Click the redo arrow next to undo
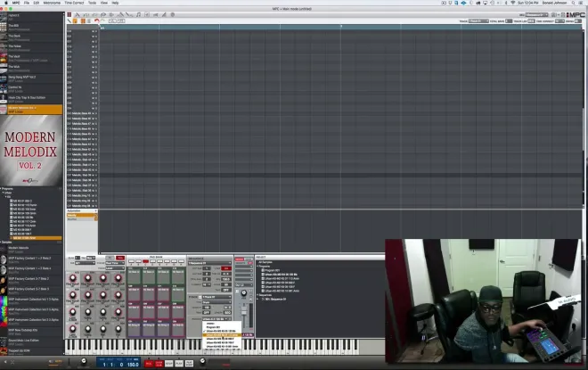Screen dimensions: 588x370 point(102,21)
